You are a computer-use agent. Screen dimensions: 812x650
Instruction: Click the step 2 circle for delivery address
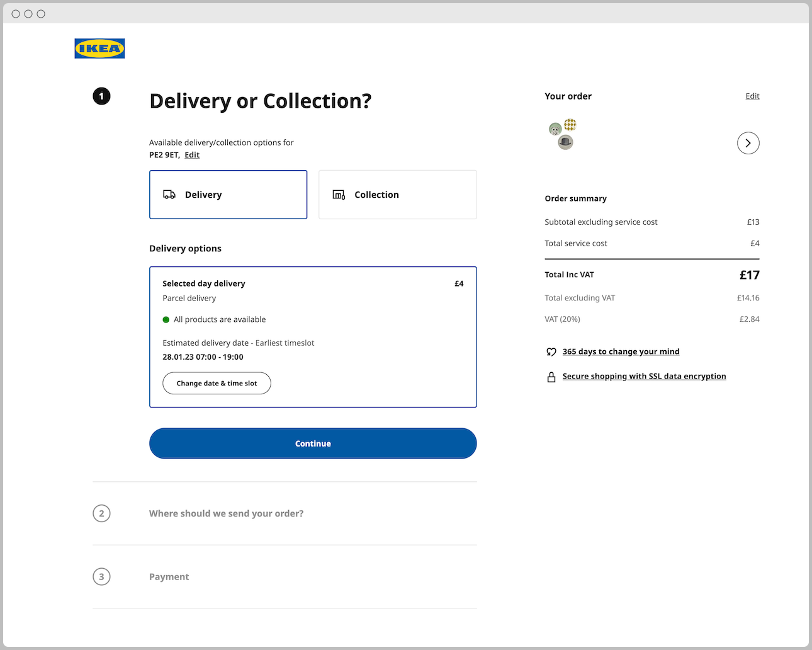tap(101, 513)
